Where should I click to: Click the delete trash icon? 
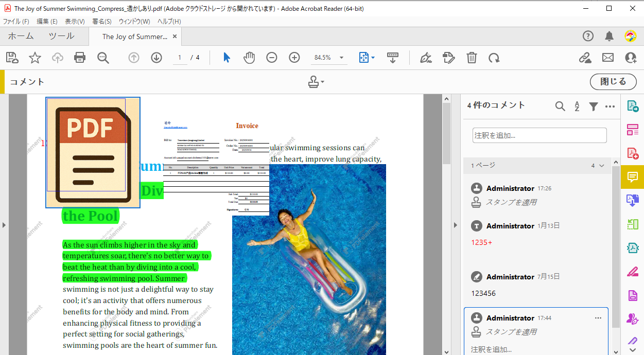click(x=472, y=58)
